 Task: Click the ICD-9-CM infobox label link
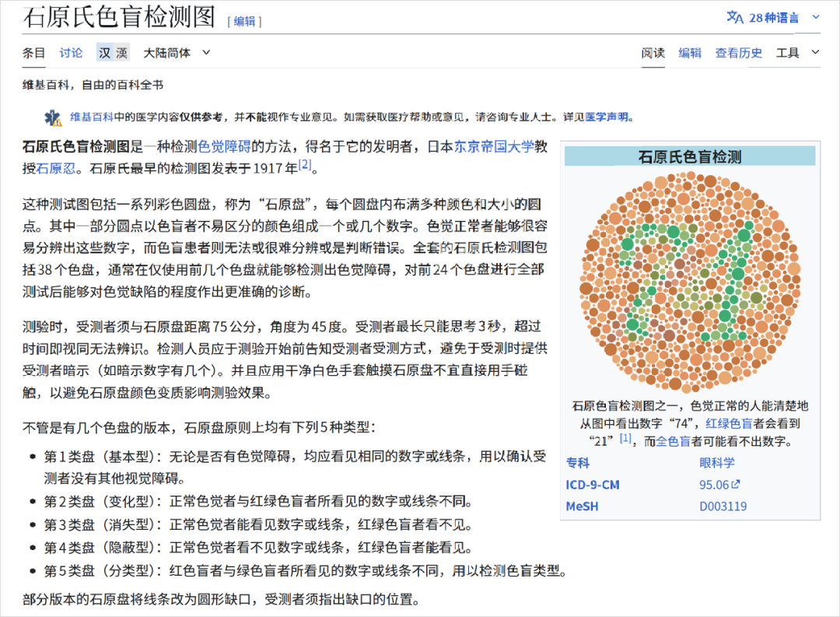[593, 486]
